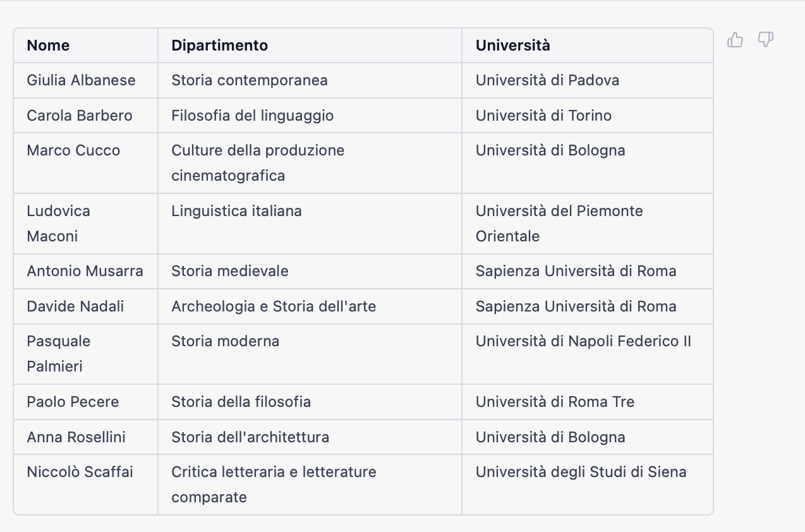Viewport: 805px width, 532px height.
Task: Click the Filosofia del linguaggio cell
Action: pos(252,116)
